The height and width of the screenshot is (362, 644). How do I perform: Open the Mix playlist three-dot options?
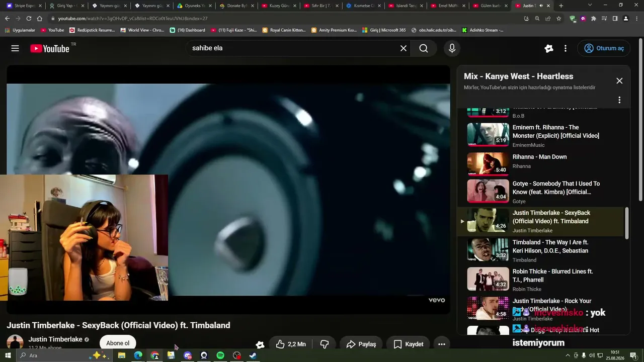pos(619,100)
